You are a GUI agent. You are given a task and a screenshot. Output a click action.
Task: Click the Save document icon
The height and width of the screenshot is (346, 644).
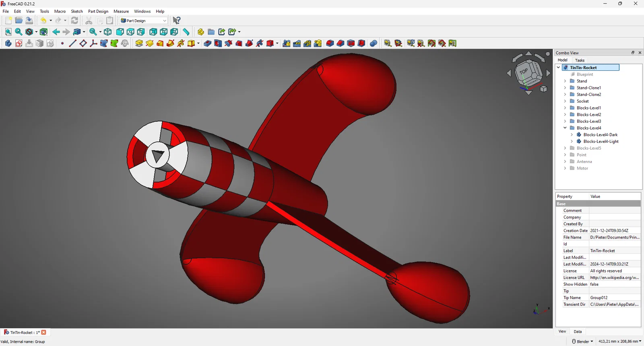pos(29,21)
